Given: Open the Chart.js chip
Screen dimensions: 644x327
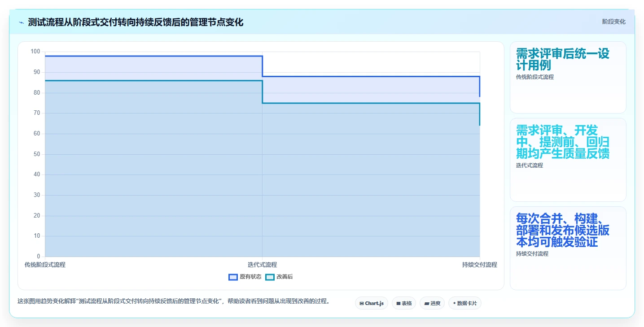Looking at the screenshot, I should point(372,303).
